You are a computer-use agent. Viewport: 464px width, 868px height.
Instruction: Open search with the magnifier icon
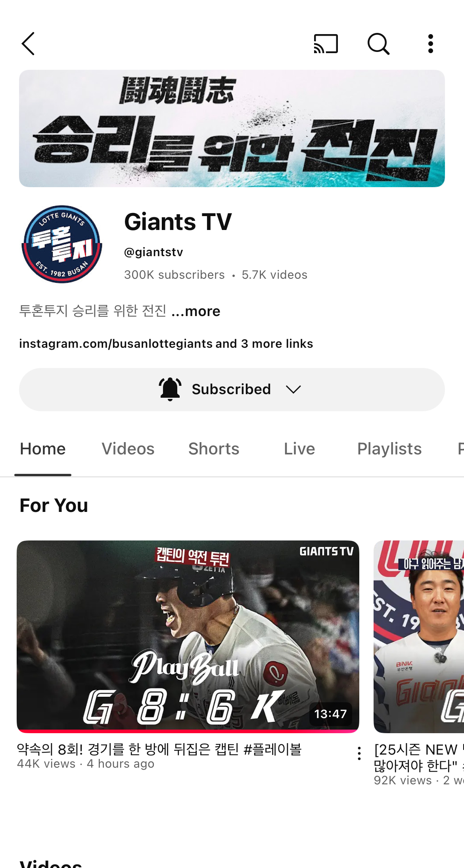[378, 44]
